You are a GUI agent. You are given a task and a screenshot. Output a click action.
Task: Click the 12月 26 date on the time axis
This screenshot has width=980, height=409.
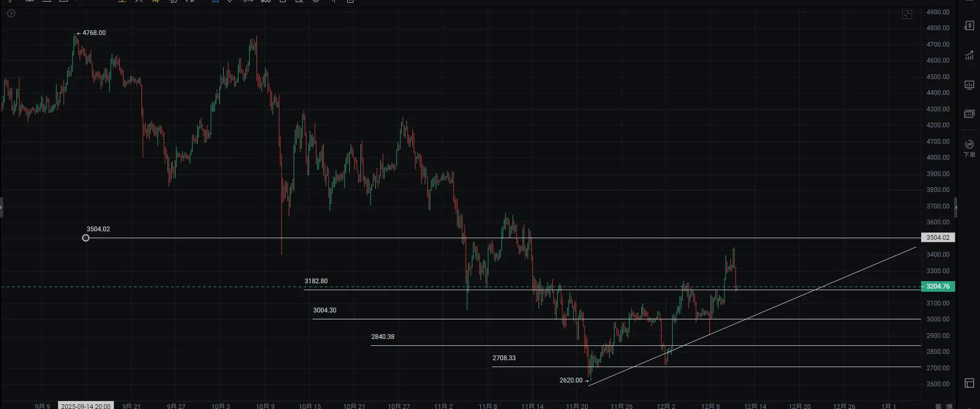coord(844,406)
